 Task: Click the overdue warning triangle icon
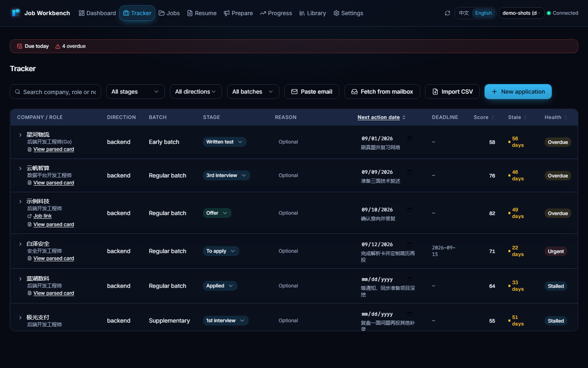[x=58, y=46]
